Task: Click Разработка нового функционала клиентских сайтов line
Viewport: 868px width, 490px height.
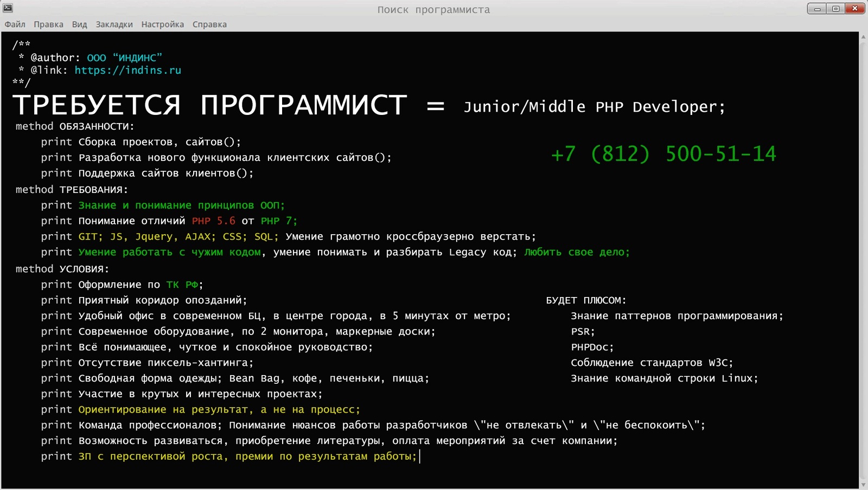Action: tap(216, 158)
